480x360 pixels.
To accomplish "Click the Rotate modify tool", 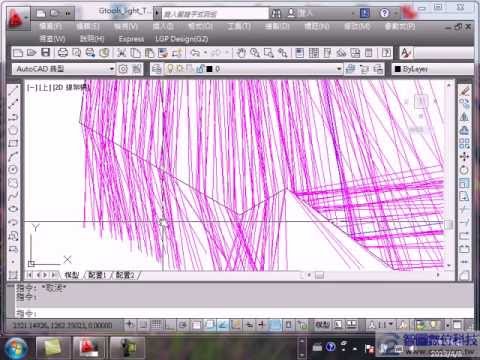I will [x=464, y=170].
